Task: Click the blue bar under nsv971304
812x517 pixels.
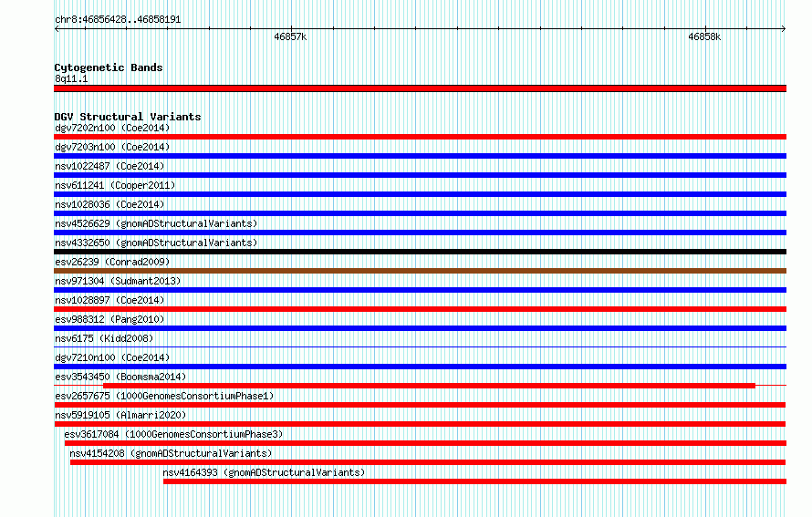Action: click(420, 290)
